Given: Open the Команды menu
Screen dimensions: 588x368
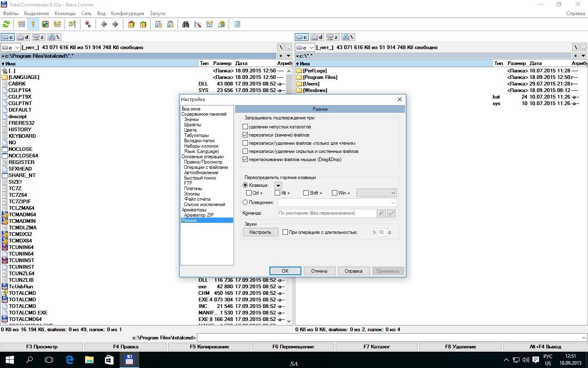Looking at the screenshot, I should [65, 13].
